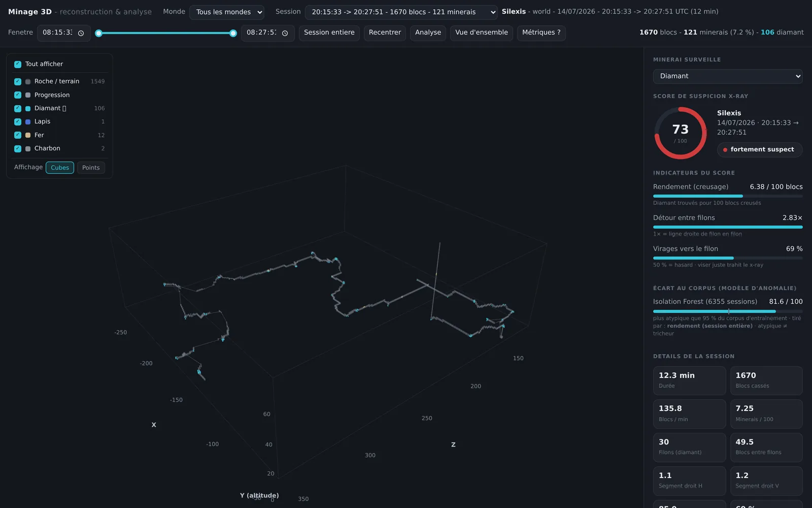
Task: Open the Minerai surveillé Diamant dropdown
Action: tap(728, 76)
